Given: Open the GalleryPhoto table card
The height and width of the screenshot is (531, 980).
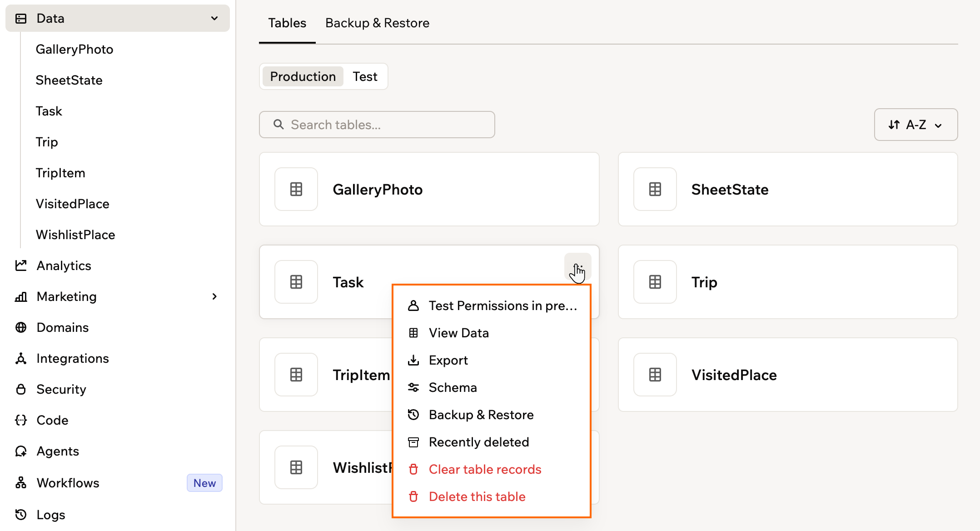Looking at the screenshot, I should click(x=429, y=189).
